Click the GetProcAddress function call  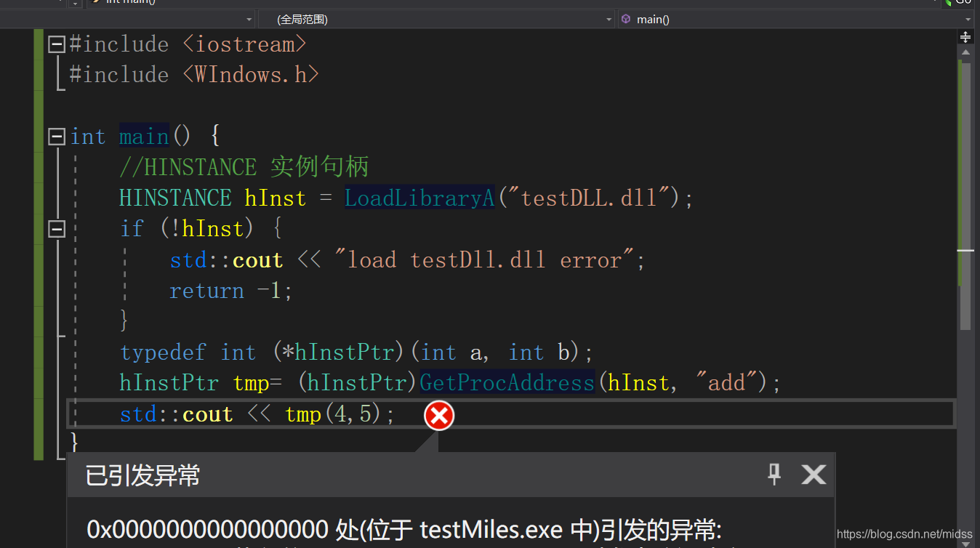click(507, 382)
